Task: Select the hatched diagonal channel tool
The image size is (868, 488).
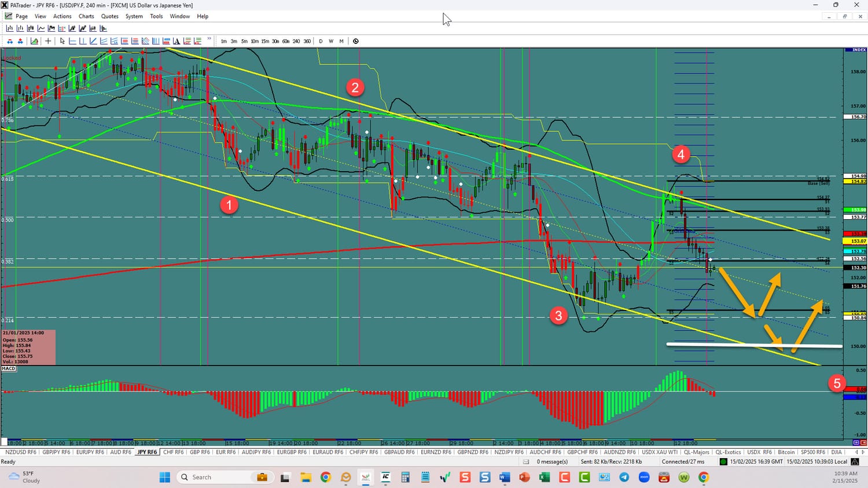Action: (x=146, y=41)
